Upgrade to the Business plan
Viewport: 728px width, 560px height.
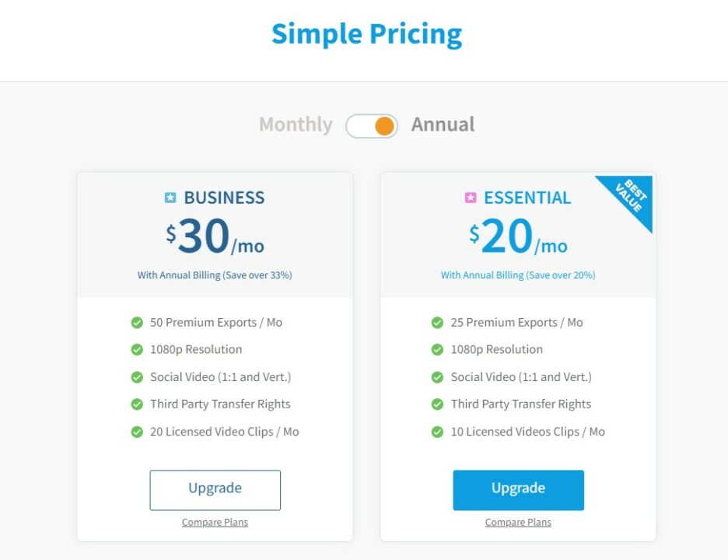click(x=215, y=489)
